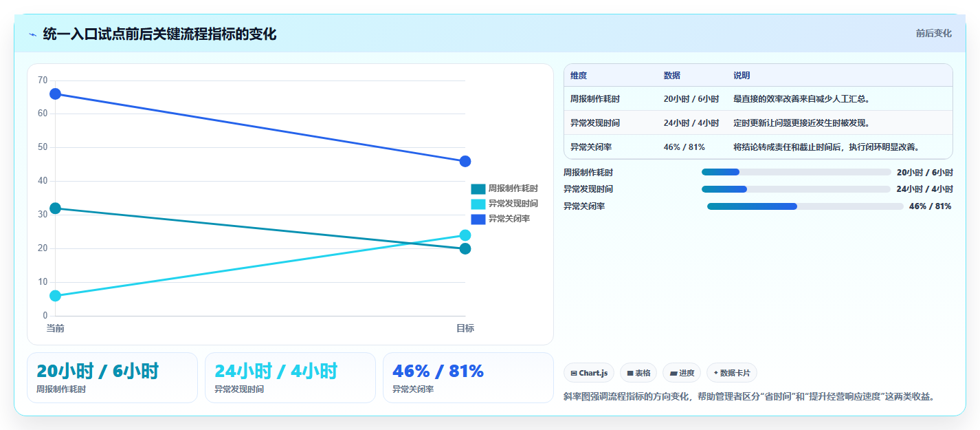
Task: Click the 维度 column header
Action: [x=579, y=76]
